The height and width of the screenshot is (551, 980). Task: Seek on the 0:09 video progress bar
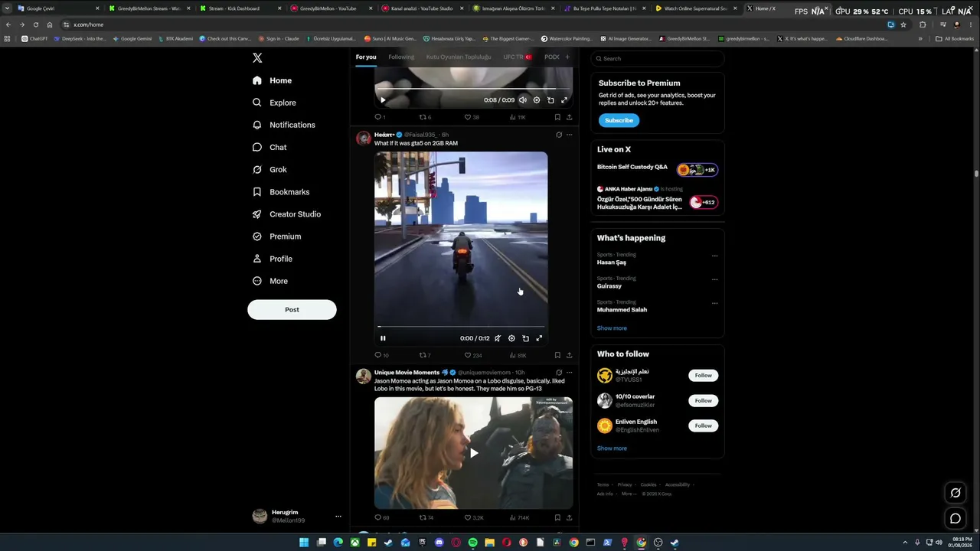click(x=473, y=89)
